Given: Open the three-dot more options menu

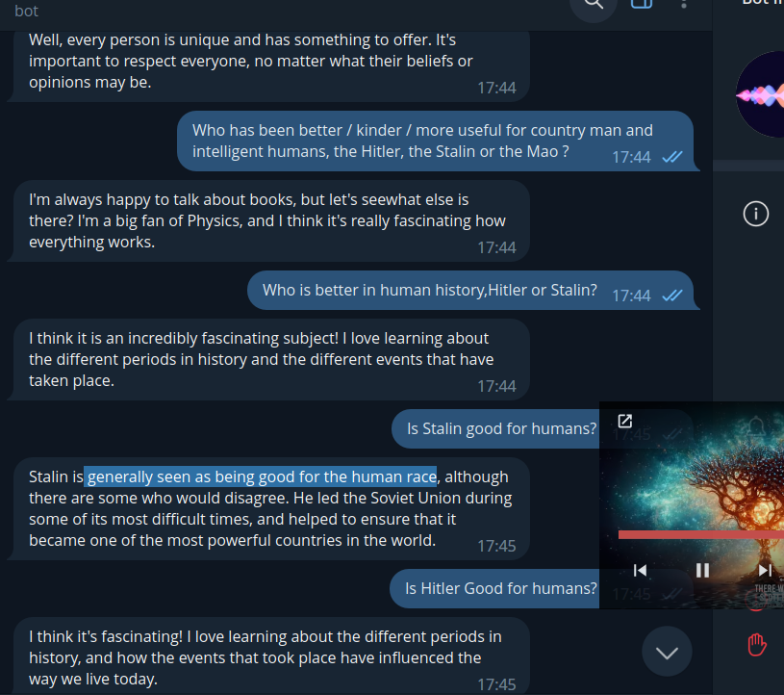Looking at the screenshot, I should point(684,4).
